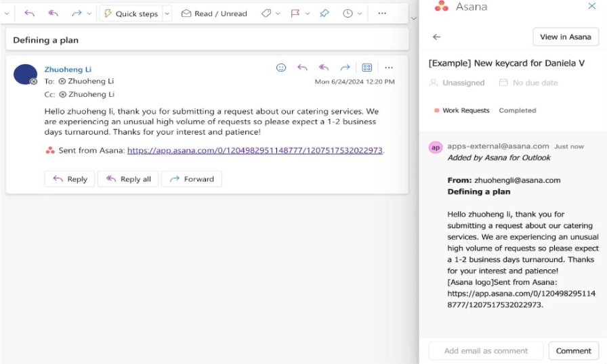607x364 pixels.
Task: Open the tag categorize dropdown
Action: tap(278, 14)
